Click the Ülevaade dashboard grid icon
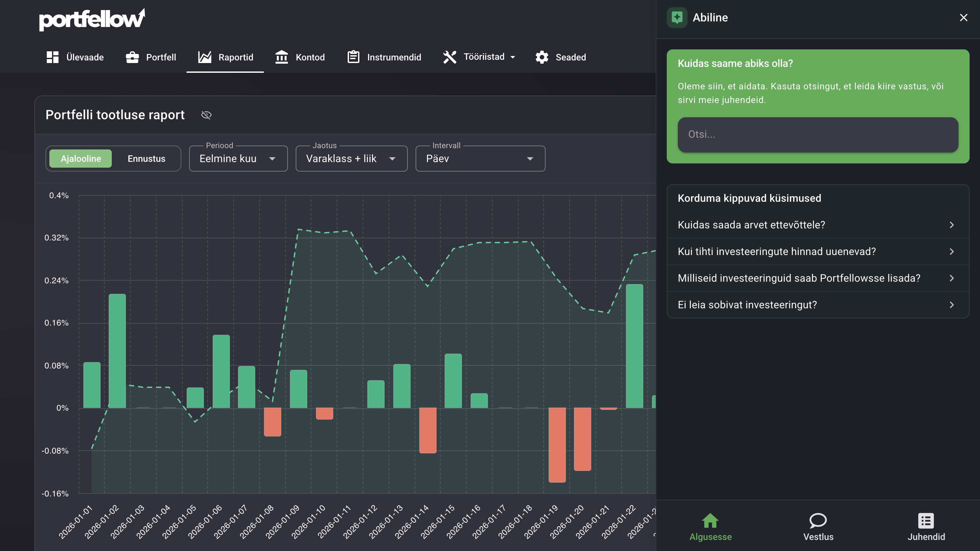 click(53, 57)
